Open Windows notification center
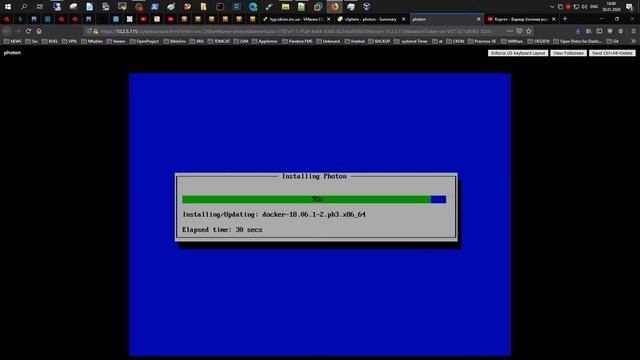 pos(629,7)
